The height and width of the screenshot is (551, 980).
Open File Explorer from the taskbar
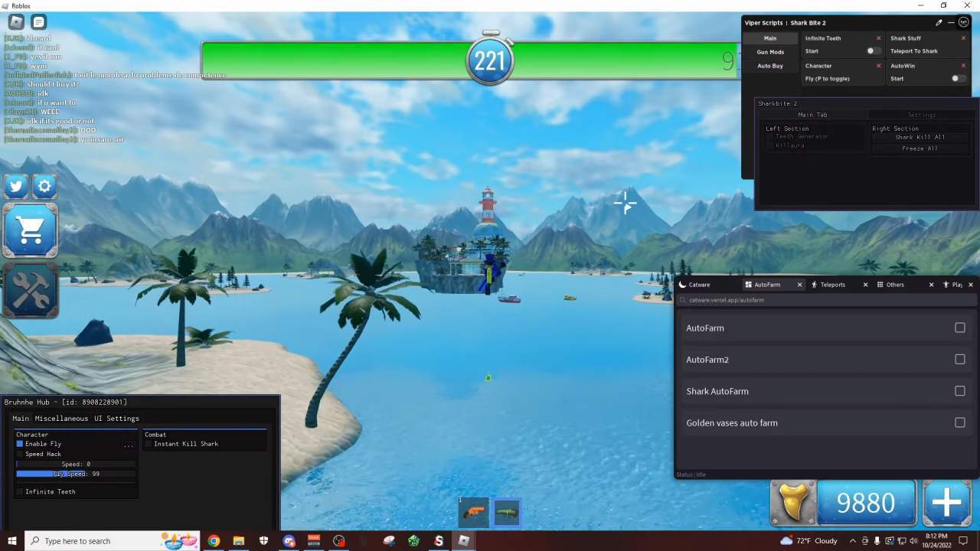tap(239, 541)
